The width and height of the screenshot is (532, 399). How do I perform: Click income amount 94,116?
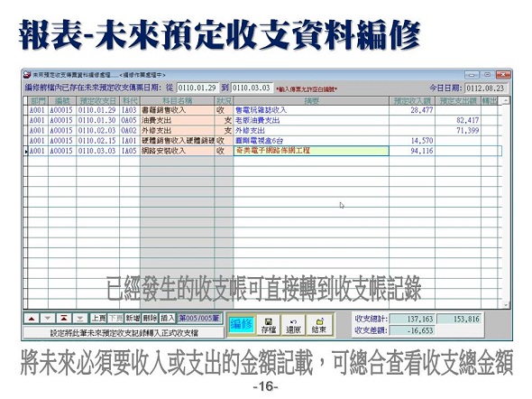tap(412, 151)
